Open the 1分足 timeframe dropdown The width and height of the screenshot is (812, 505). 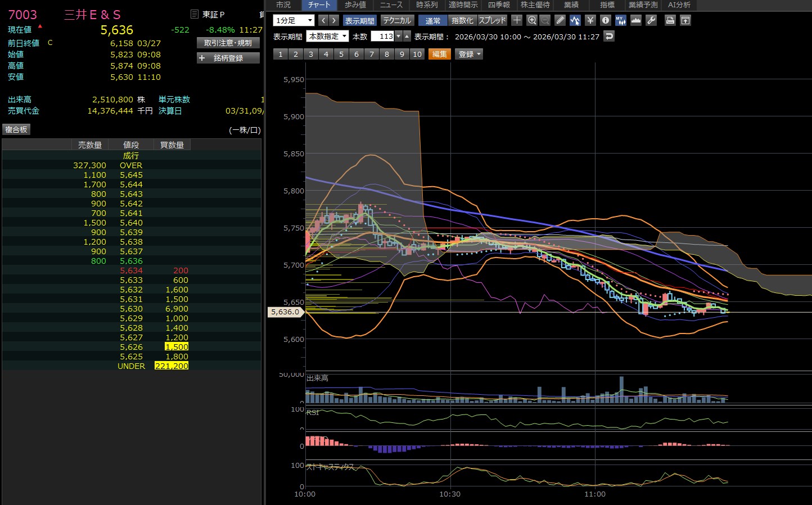pos(294,20)
